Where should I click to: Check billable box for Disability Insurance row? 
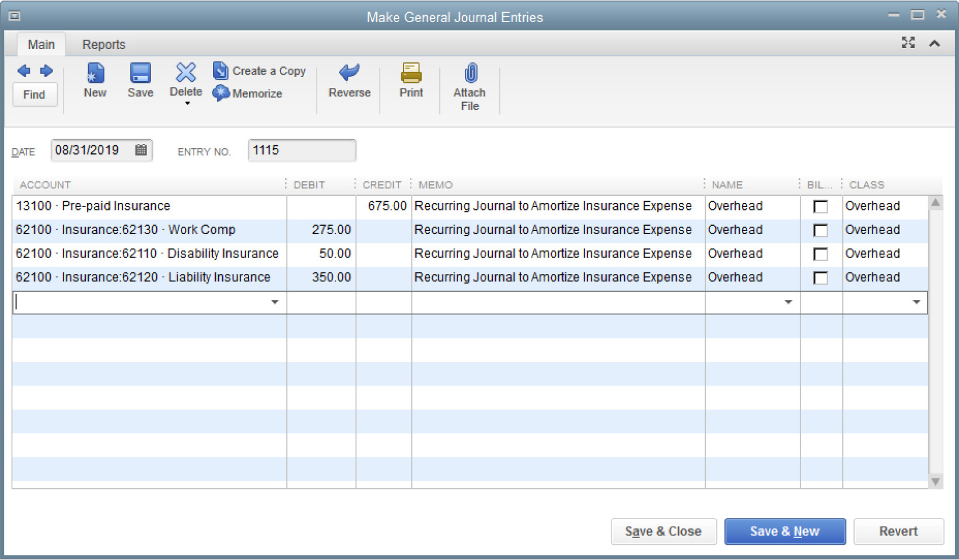click(x=821, y=254)
